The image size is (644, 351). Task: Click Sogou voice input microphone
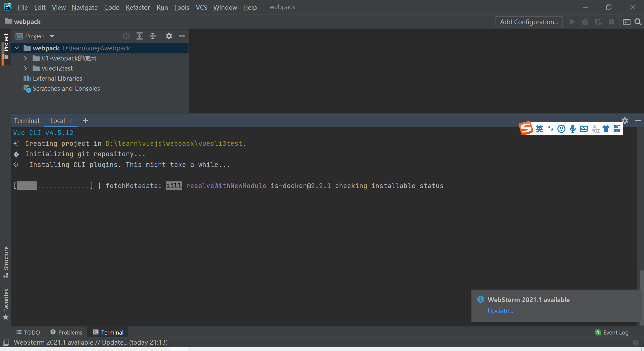[573, 129]
